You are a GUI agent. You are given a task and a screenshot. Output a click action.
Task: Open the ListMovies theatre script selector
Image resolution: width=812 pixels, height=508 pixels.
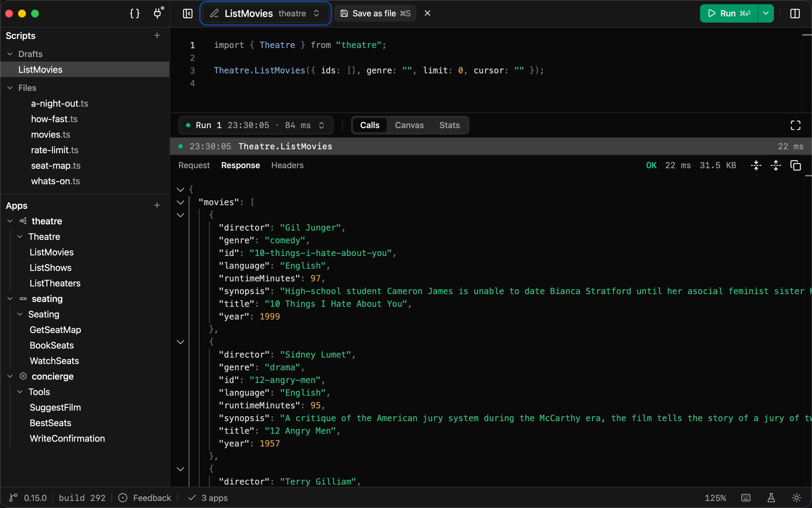click(x=265, y=14)
